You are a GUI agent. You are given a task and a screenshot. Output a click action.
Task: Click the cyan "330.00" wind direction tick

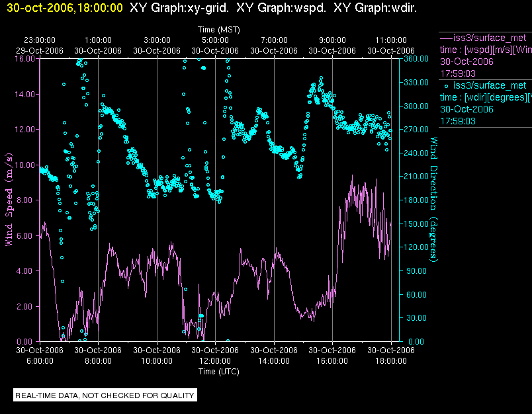[x=416, y=83]
